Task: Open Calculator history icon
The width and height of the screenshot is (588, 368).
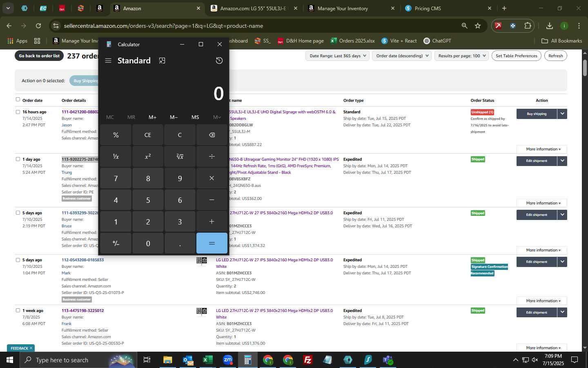Action: 219,61
